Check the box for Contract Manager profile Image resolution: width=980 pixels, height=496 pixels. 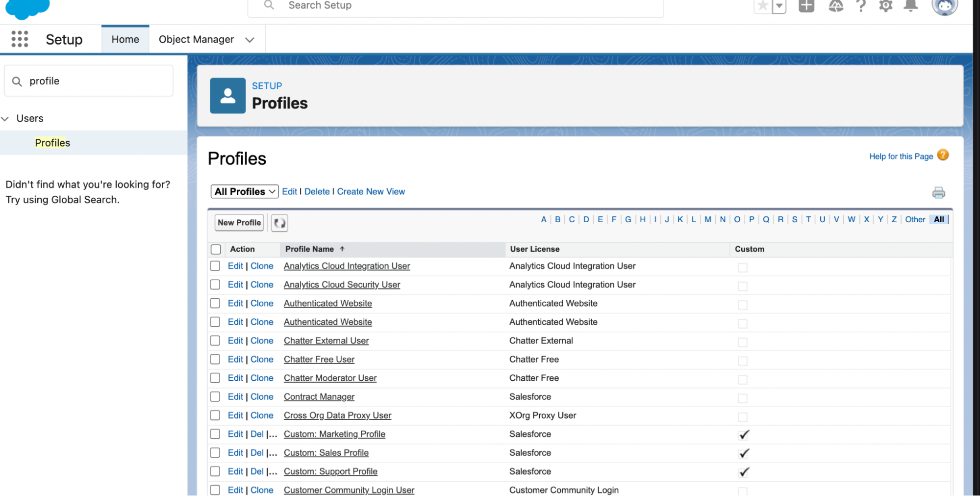pyautogui.click(x=215, y=396)
